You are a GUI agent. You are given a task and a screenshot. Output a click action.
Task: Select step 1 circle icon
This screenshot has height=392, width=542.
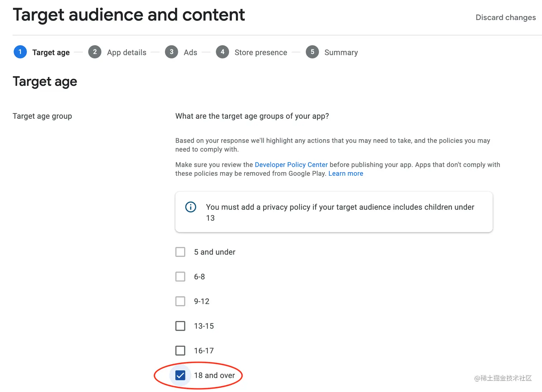click(20, 52)
